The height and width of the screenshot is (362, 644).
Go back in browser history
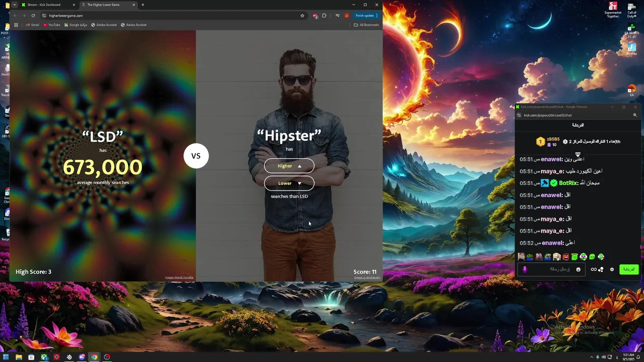click(x=15, y=16)
